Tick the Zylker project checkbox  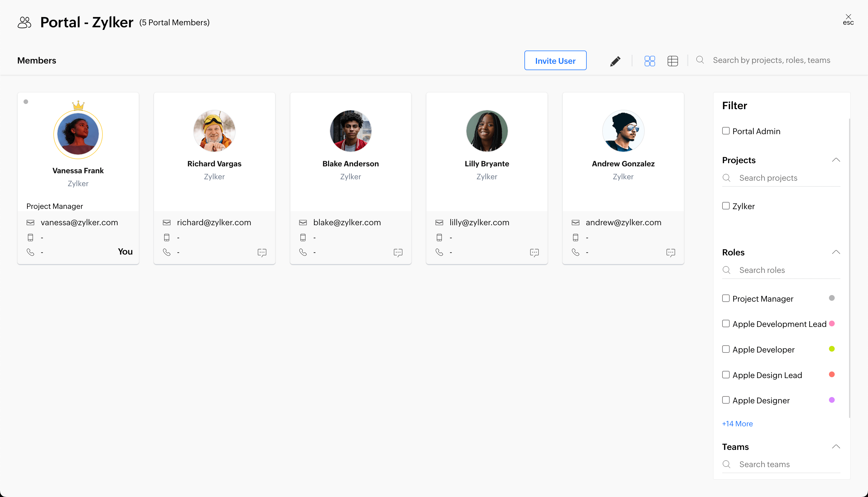tap(726, 206)
